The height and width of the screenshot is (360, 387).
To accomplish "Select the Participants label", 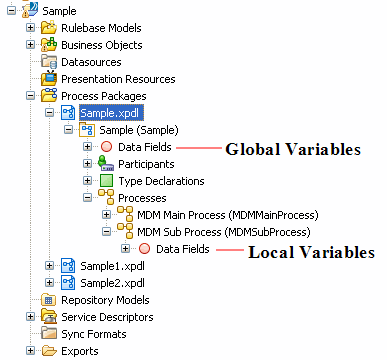I will coord(146,164).
